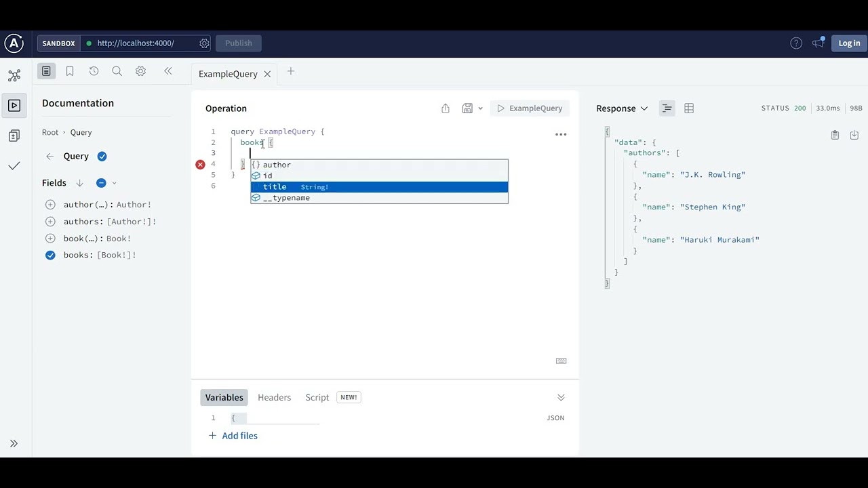Open the saved operations bookmark icon

[70, 71]
